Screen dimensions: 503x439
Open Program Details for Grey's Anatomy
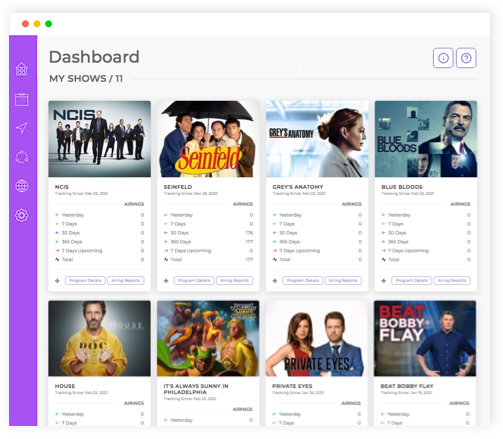coord(303,281)
